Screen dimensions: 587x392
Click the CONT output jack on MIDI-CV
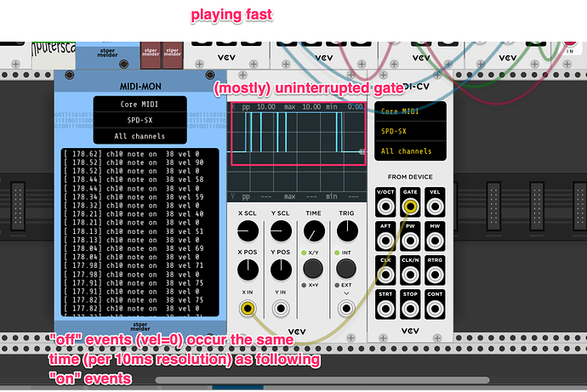(435, 309)
